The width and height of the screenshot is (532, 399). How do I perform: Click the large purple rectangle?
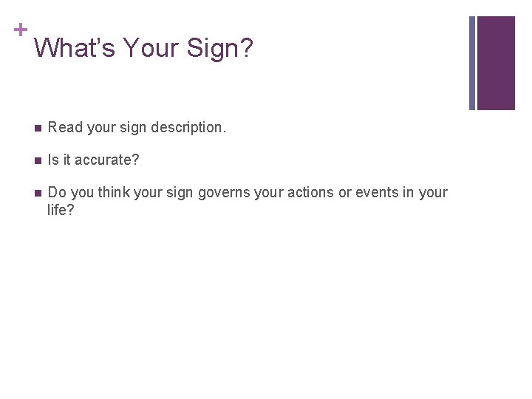point(496,63)
